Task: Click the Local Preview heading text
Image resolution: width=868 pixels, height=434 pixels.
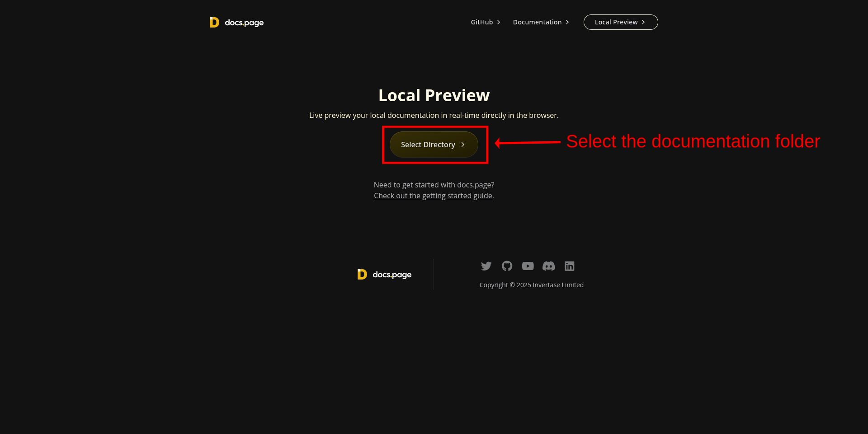Action: [x=434, y=95]
